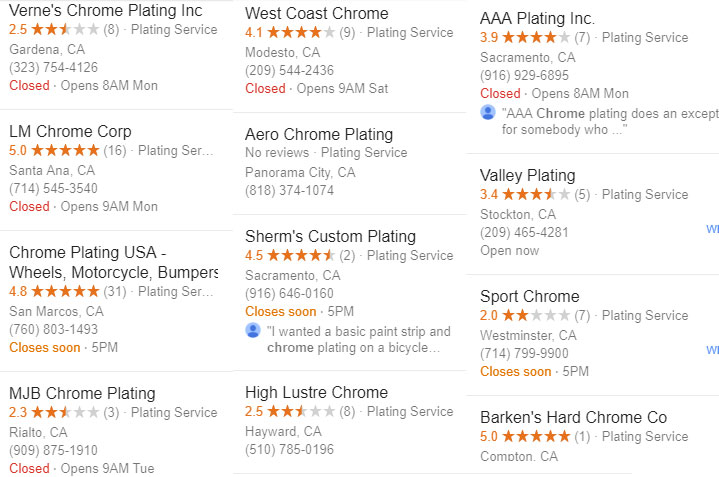
Task: Open the Chrome Plating USA listing title
Action: [x=113, y=262]
